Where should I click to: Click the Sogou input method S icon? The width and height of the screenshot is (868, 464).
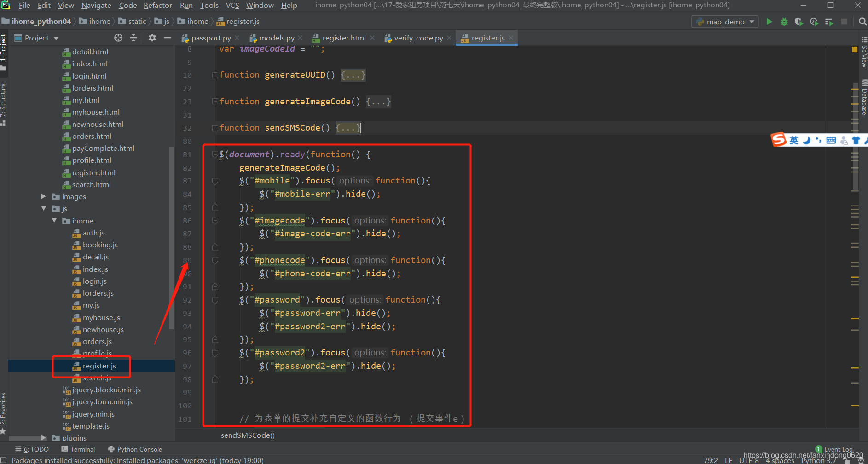pos(779,139)
